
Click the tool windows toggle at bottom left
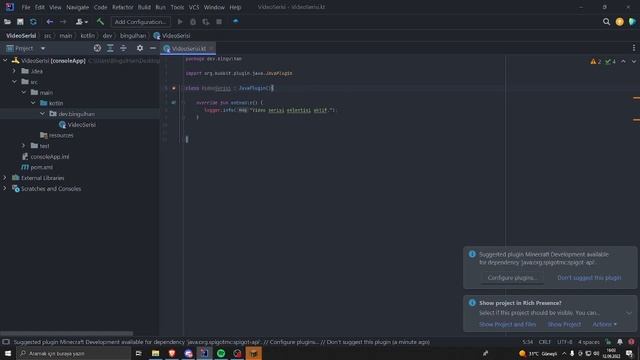point(6,342)
